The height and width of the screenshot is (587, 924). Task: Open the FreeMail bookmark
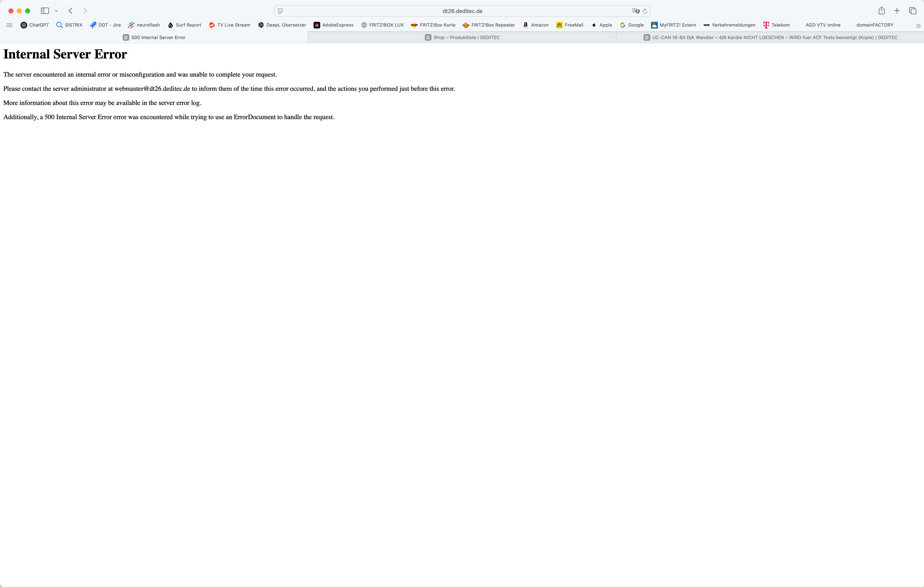[x=570, y=25]
